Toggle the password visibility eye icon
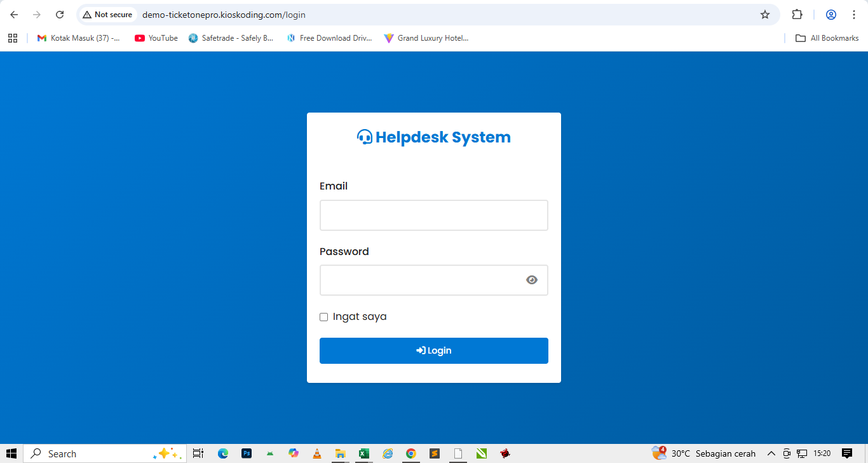 pyautogui.click(x=531, y=280)
